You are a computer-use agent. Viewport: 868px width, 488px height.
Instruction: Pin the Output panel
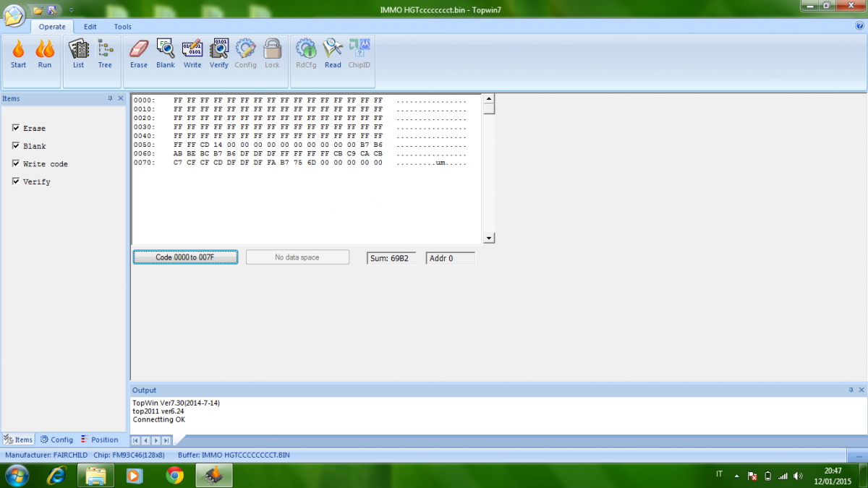[x=851, y=390]
